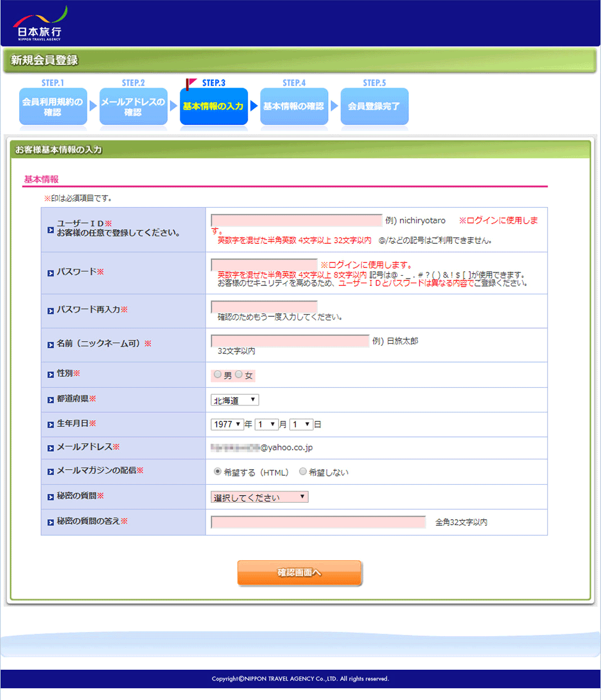Select the 女 gender radio button
Screen dimensions: 601x700
click(x=239, y=375)
